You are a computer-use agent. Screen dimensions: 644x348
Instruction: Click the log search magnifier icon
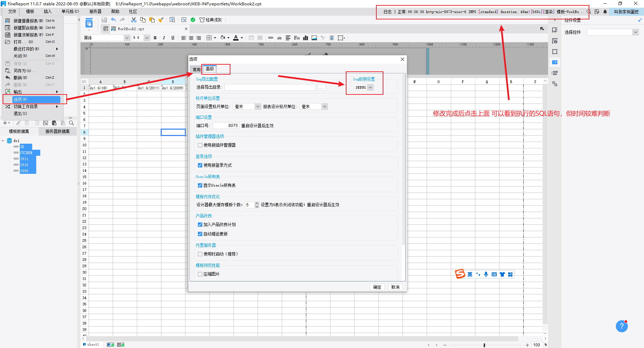(589, 12)
